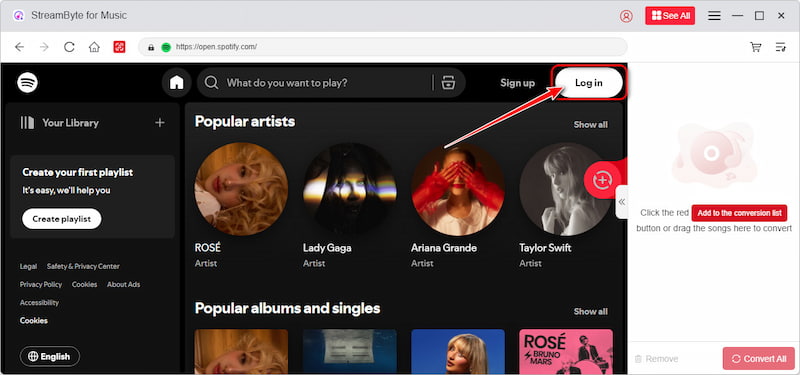
Task: Click the StreamByte app logo icon
Action: point(19,16)
